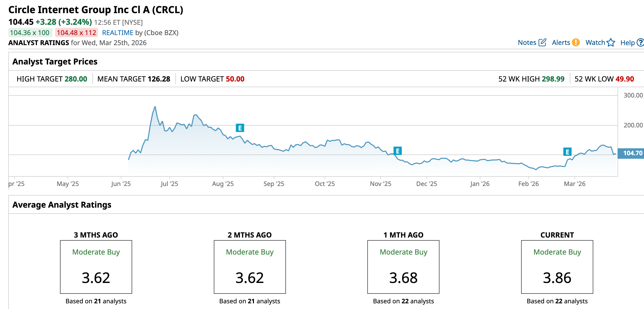The image size is (644, 309).
Task: Select the 1 MTH AGO rating box
Action: (403, 267)
